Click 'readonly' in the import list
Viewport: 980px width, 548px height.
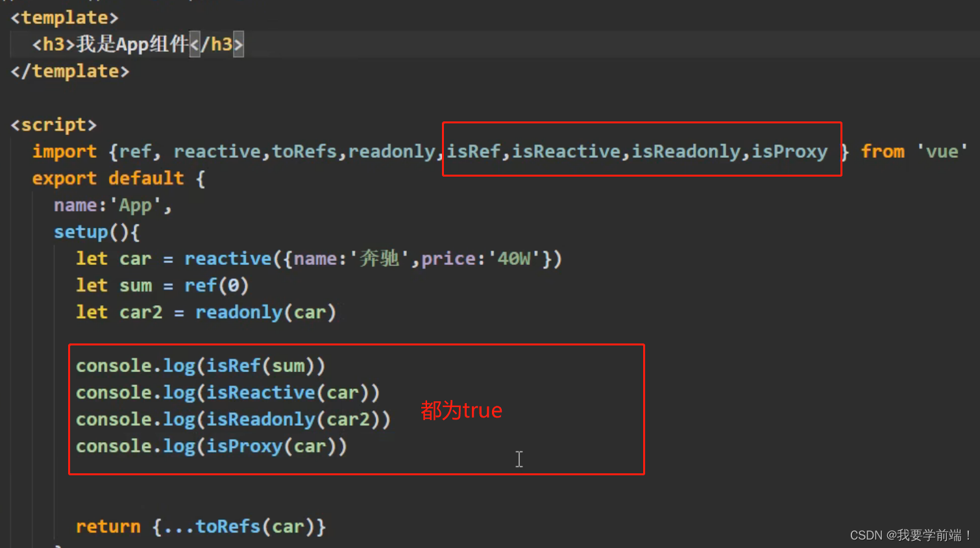(x=392, y=151)
